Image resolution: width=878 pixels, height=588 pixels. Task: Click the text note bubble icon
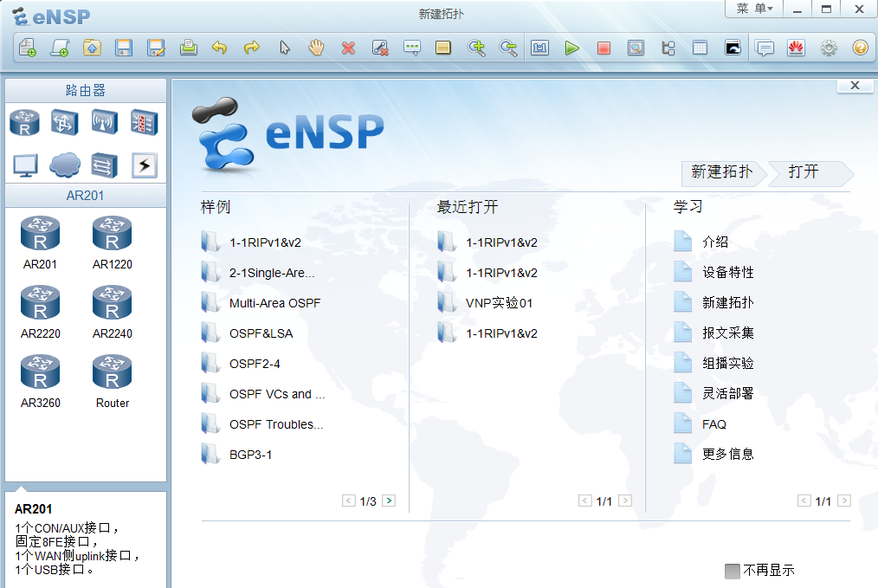coord(412,48)
